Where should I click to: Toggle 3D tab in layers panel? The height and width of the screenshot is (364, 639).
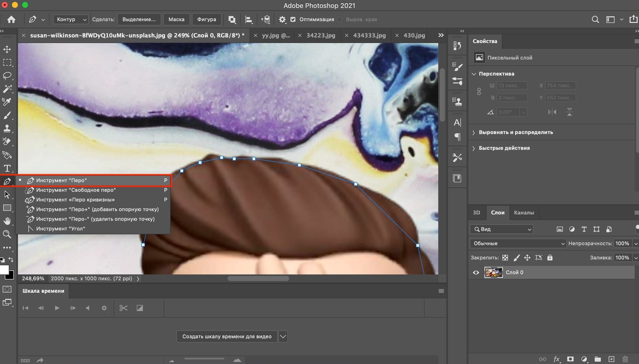click(x=477, y=213)
